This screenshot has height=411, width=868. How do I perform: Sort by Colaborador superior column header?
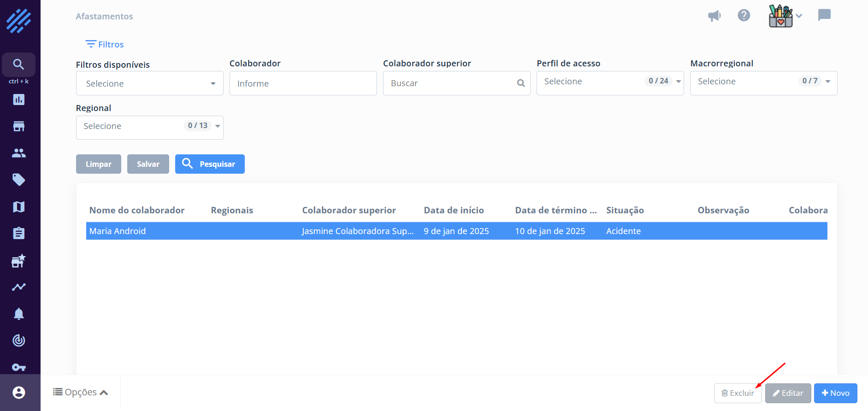click(x=349, y=210)
